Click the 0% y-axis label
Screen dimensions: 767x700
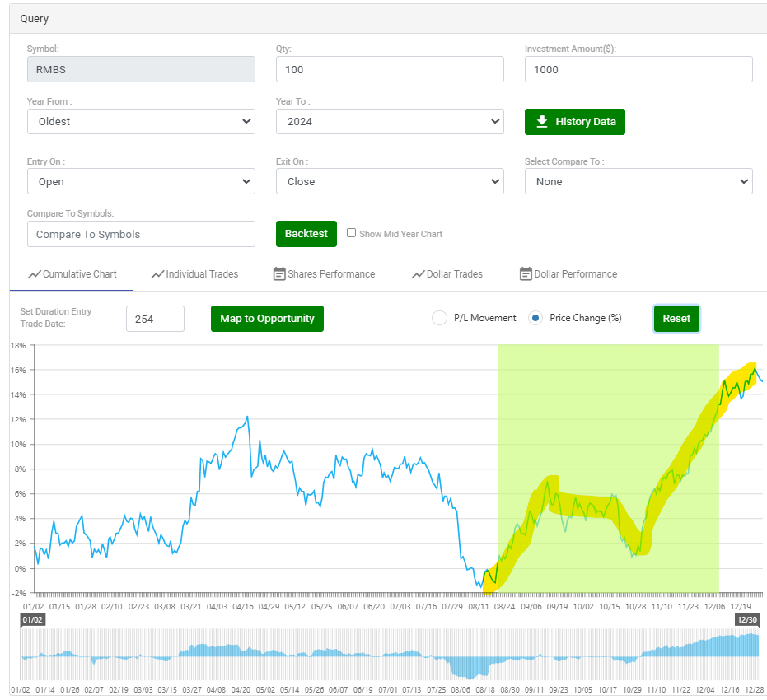pos(20,568)
